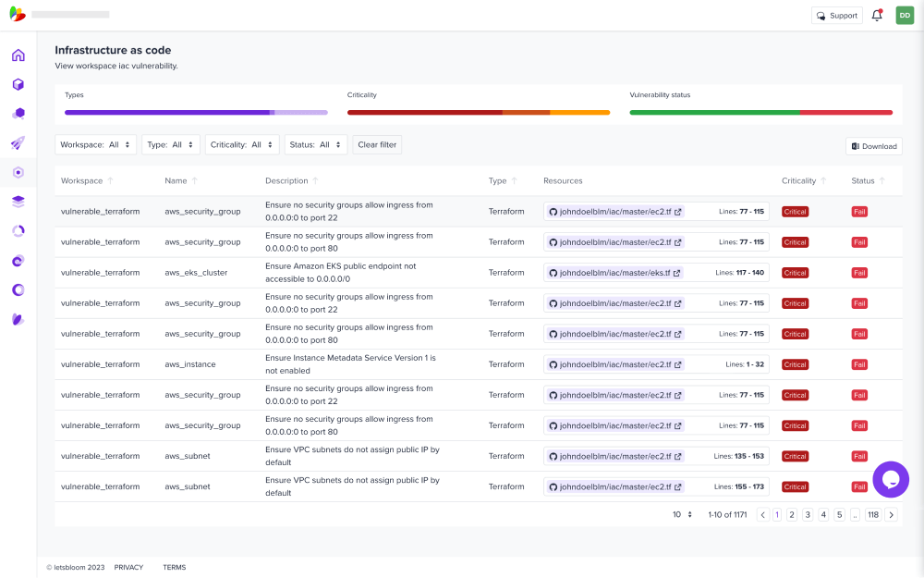Open the stacked layers sidebar icon

18,202
